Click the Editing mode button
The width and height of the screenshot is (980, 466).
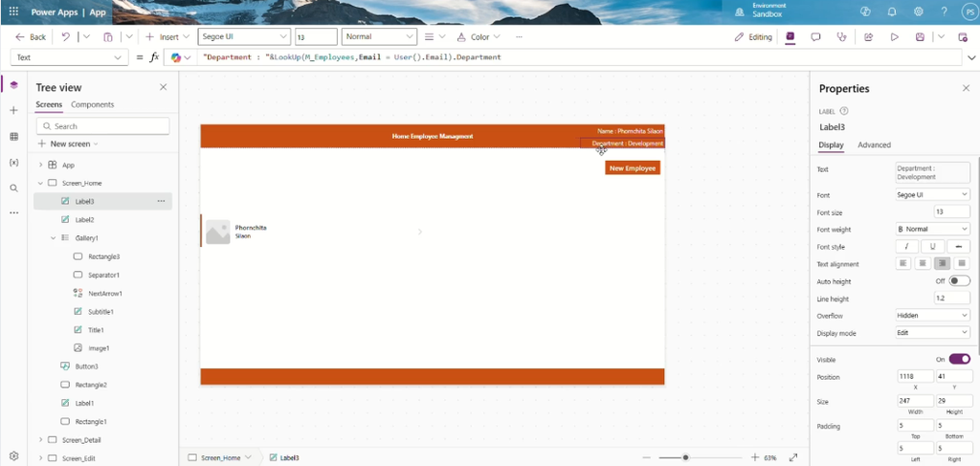coord(753,37)
